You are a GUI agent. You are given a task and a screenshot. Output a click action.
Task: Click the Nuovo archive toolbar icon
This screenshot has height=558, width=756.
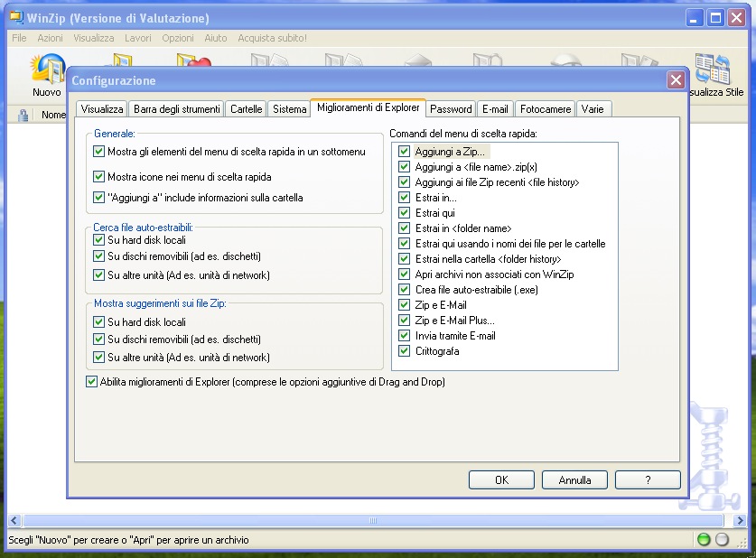point(45,70)
